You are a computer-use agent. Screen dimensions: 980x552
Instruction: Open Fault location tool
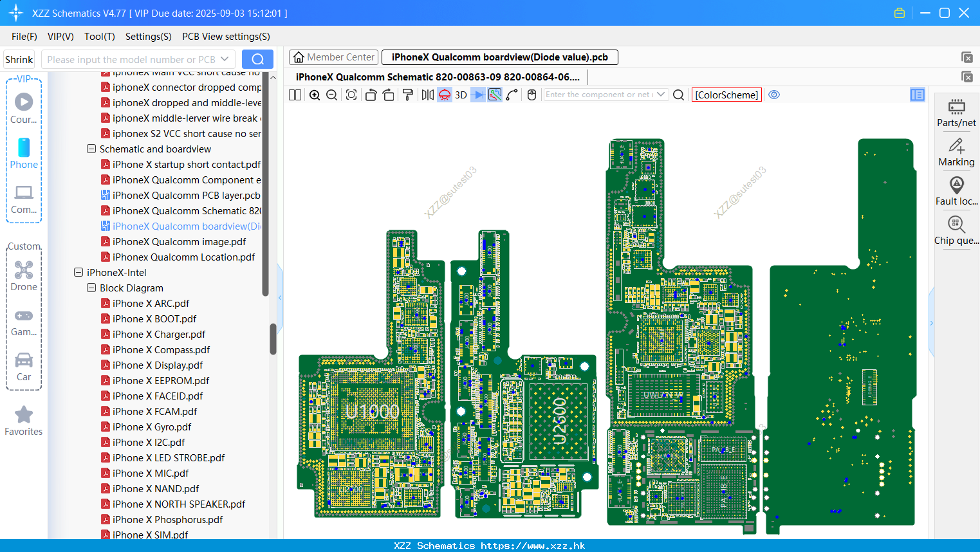point(956,191)
